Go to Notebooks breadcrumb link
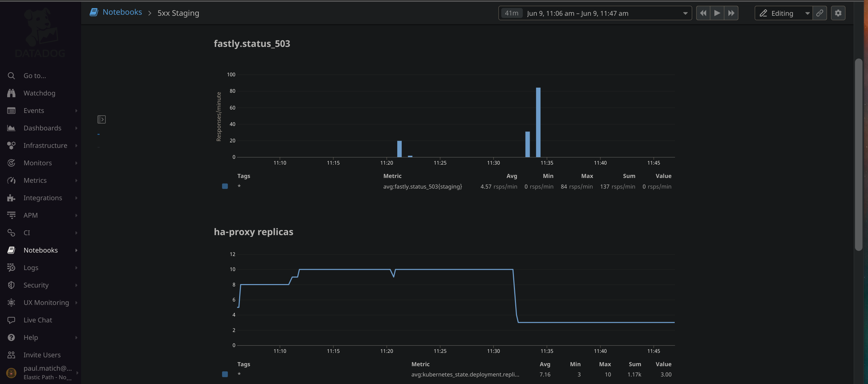 pos(122,12)
